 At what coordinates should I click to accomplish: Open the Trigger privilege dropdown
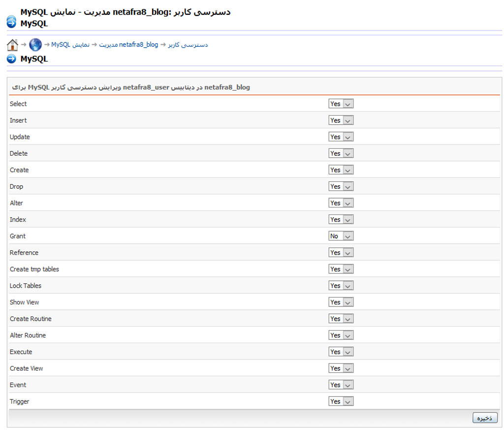[x=341, y=402]
